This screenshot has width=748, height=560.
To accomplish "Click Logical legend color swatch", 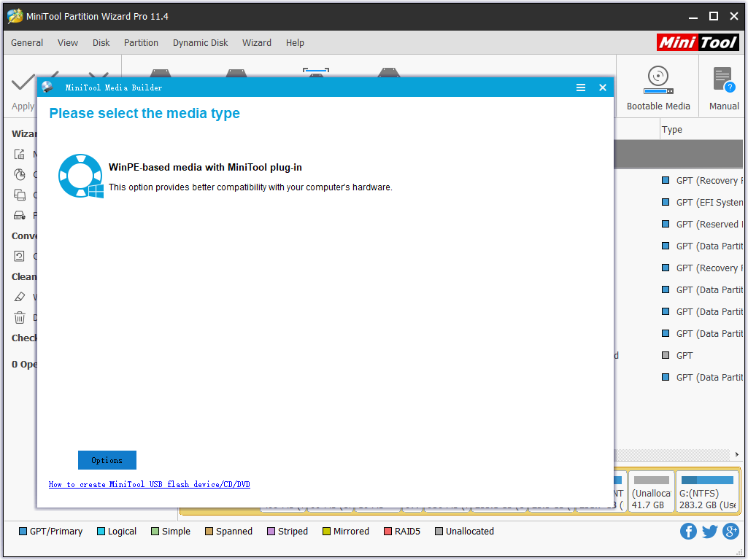I will [101, 532].
